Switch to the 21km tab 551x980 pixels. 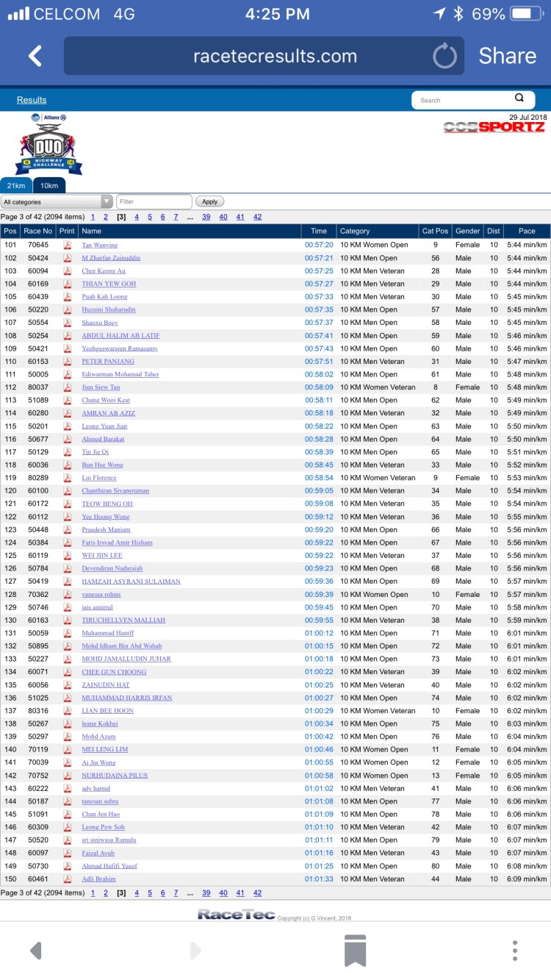[15, 185]
